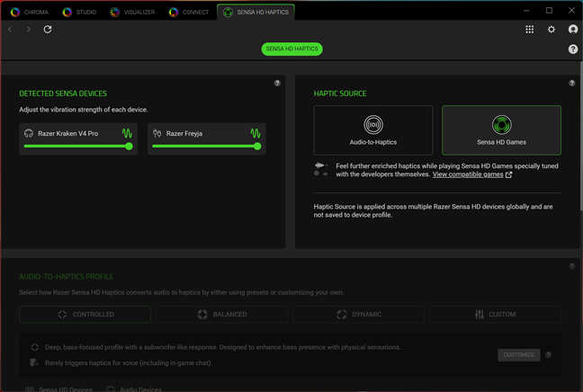
Task: Open the apps grid menu
Action: (529, 30)
